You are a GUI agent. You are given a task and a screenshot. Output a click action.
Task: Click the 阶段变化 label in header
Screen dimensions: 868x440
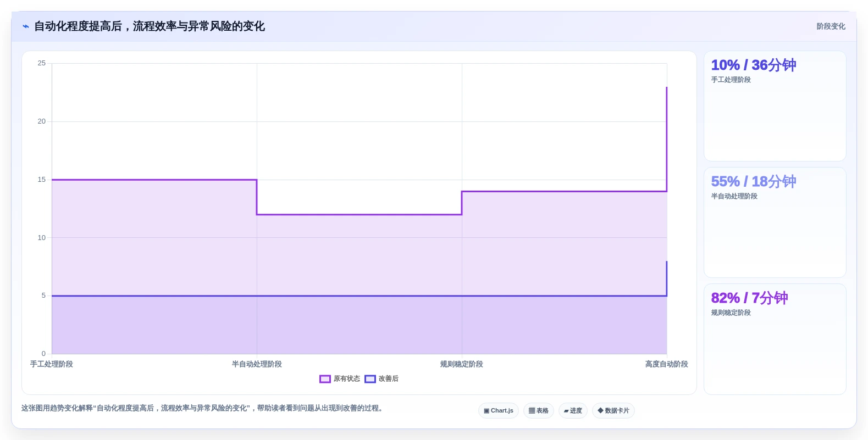click(831, 26)
